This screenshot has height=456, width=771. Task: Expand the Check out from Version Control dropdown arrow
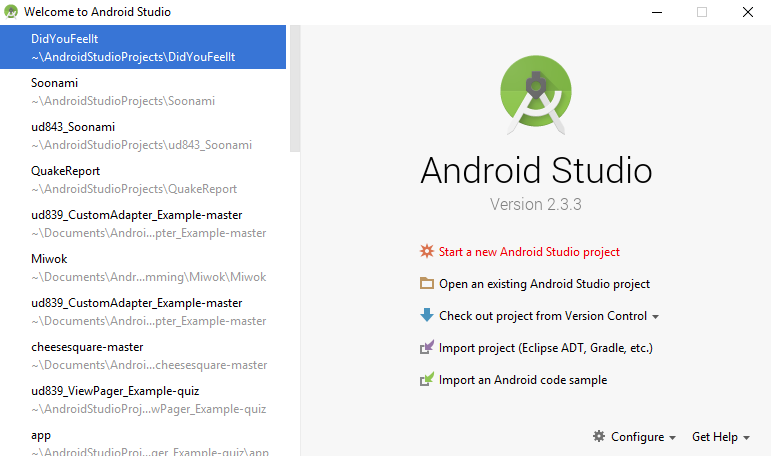click(655, 317)
